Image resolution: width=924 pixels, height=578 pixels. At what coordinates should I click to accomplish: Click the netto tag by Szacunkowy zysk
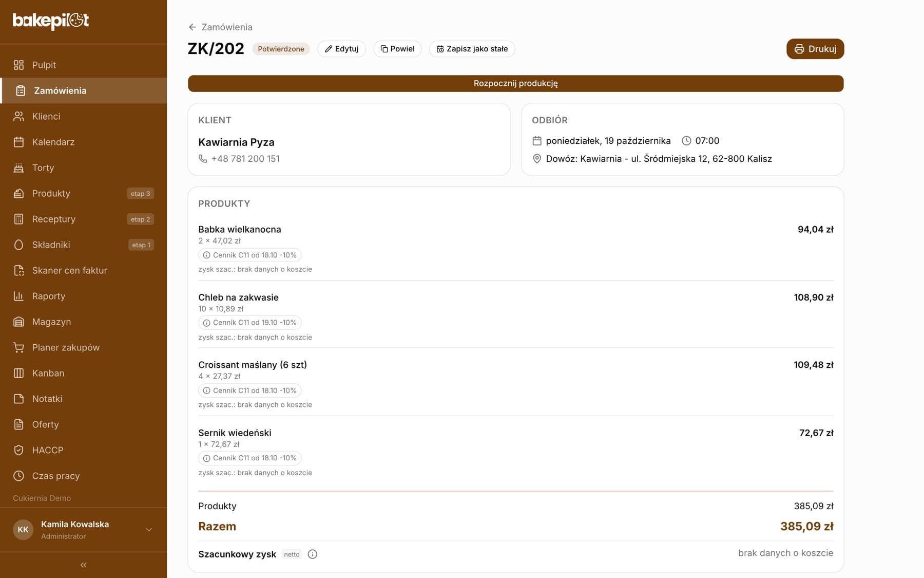[x=292, y=554]
